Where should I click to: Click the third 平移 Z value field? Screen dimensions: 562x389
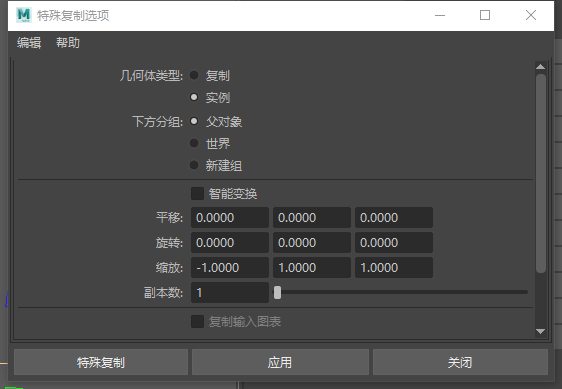click(x=394, y=218)
